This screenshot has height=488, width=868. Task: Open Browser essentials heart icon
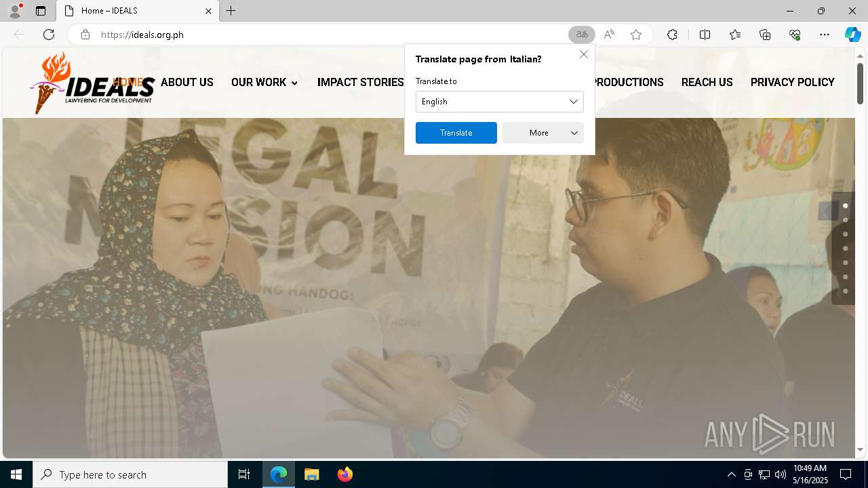[795, 35]
